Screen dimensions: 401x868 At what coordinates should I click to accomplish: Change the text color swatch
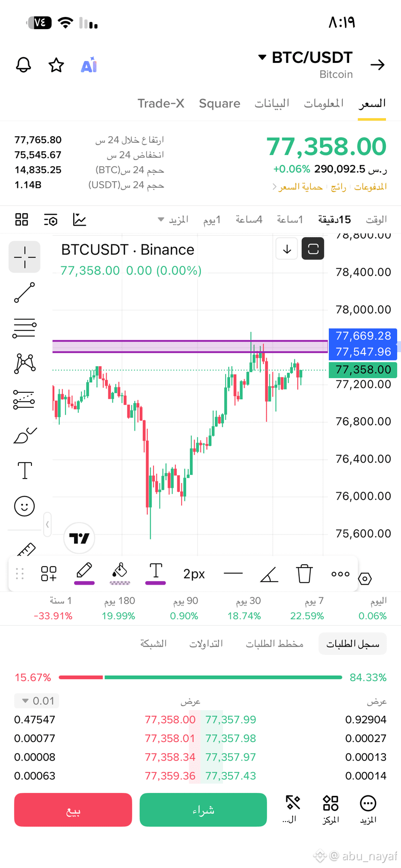155,573
